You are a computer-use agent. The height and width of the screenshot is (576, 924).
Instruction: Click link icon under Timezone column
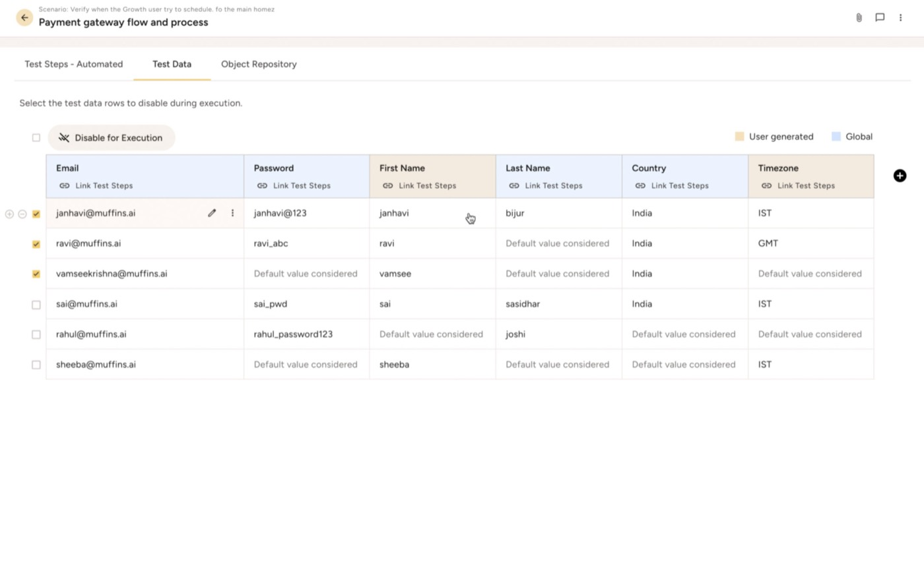pyautogui.click(x=766, y=186)
